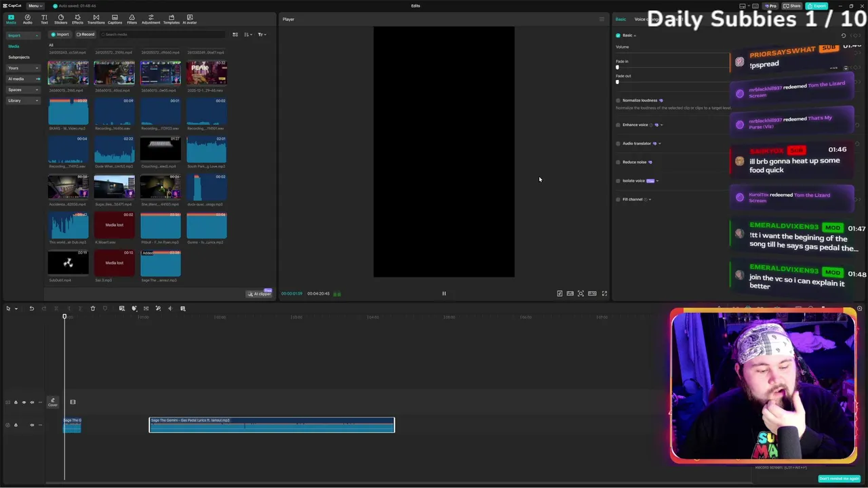Open the Audio library tab icon
Screen dimensions: 868x488
click(28, 19)
